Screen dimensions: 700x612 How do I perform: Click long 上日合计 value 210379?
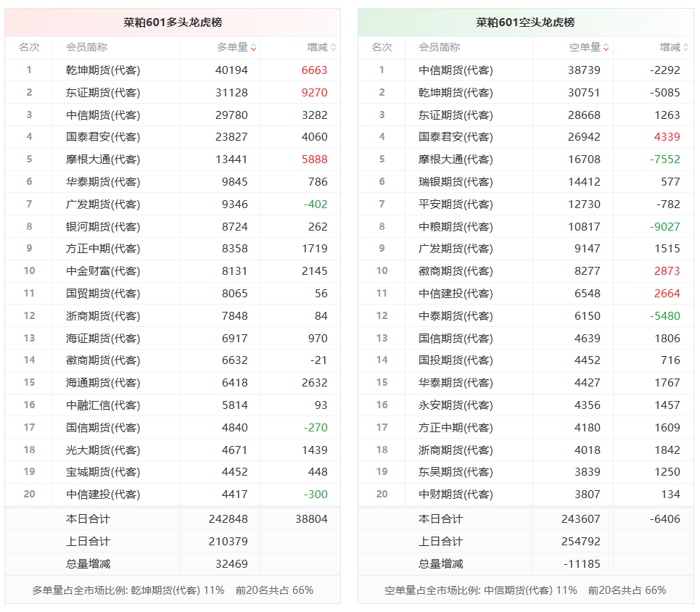[x=228, y=541]
